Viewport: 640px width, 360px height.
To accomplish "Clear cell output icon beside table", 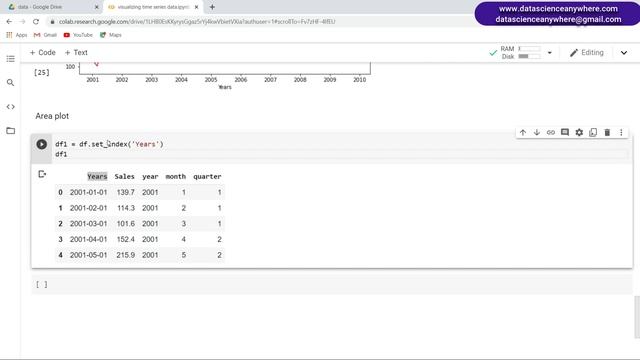I will (42, 174).
